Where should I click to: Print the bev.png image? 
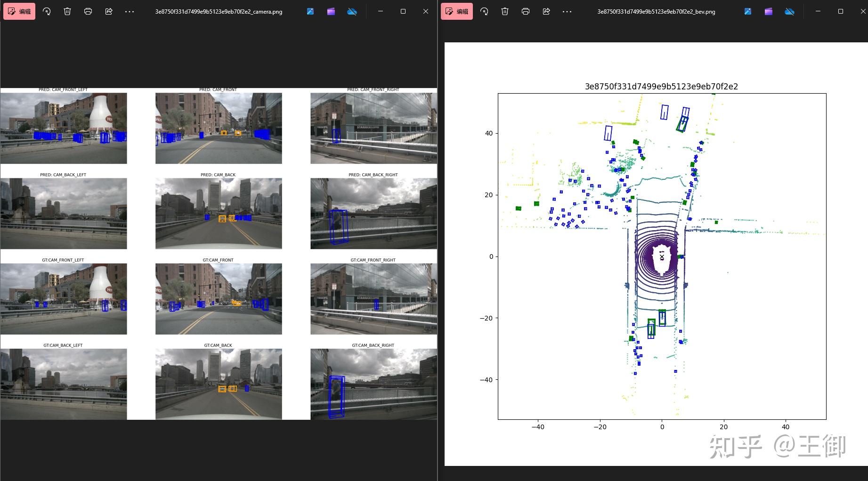click(x=526, y=11)
